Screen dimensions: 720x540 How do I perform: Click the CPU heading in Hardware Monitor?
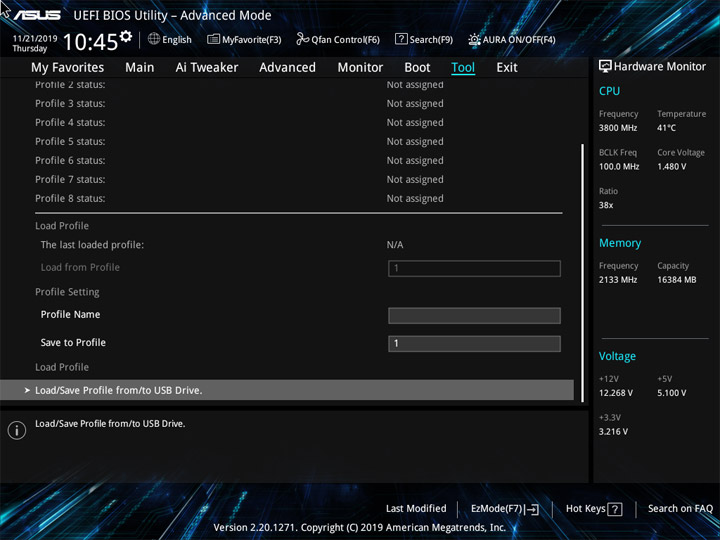(x=609, y=91)
